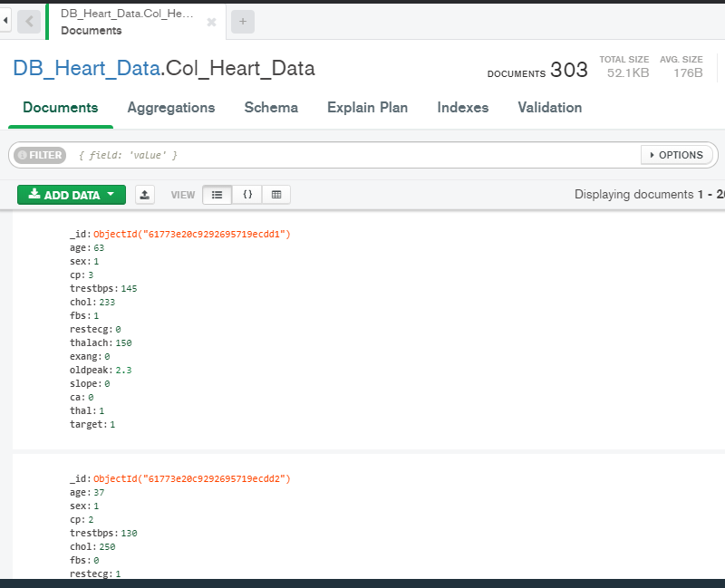Click the DOCUMENTS 303 count

click(537, 71)
